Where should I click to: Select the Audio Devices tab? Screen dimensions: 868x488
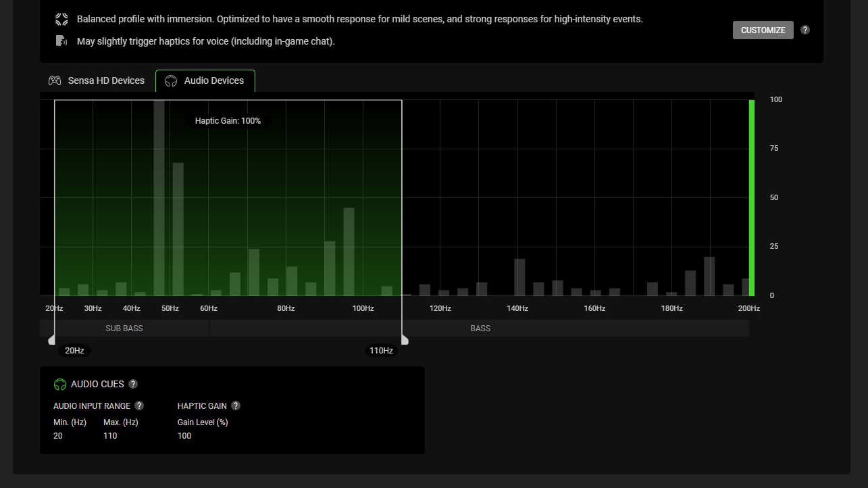pos(205,80)
